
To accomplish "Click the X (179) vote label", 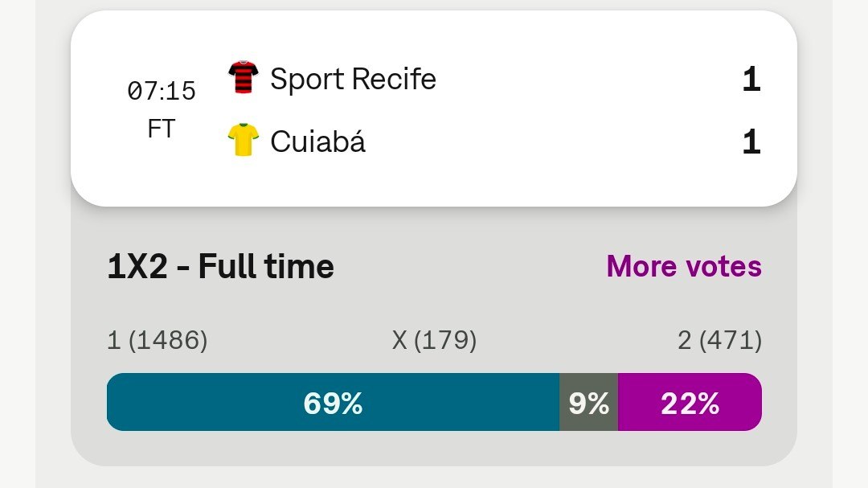I will point(434,340).
